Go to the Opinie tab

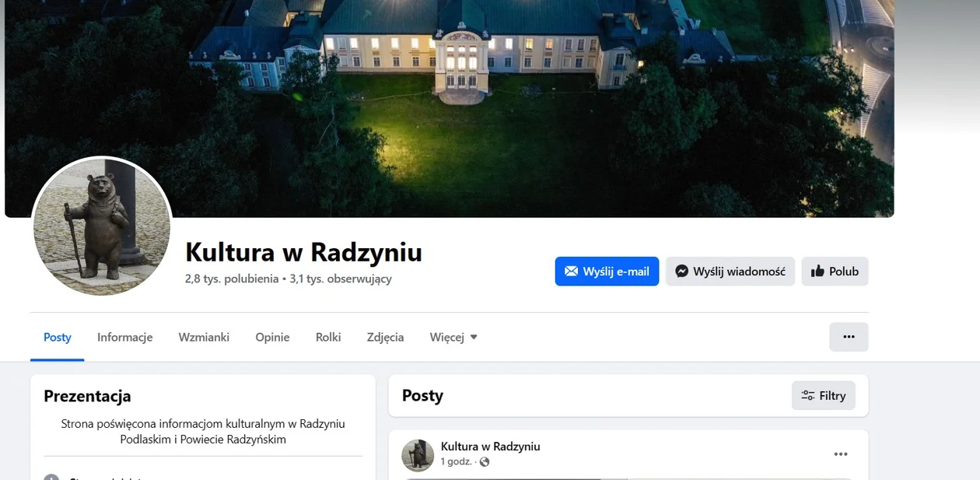[x=272, y=337]
